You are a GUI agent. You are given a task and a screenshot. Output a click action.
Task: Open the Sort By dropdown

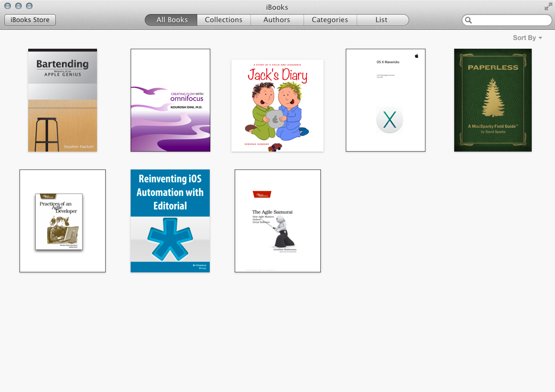coord(527,38)
